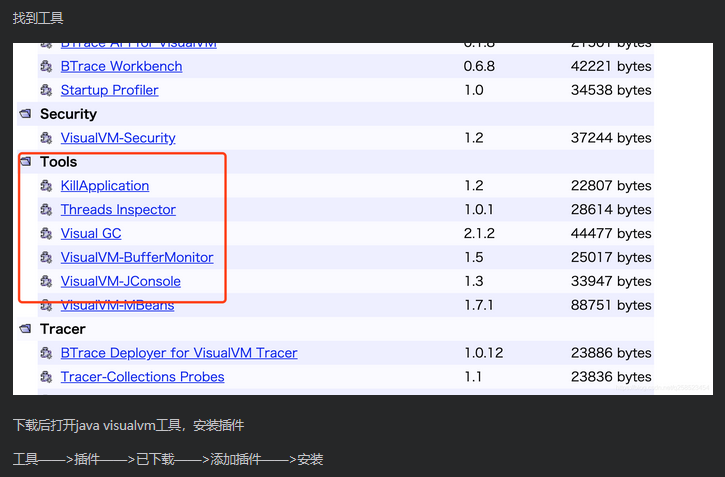Click the 25017 bytes size value
Image resolution: width=725 pixels, height=477 pixels.
click(611, 257)
